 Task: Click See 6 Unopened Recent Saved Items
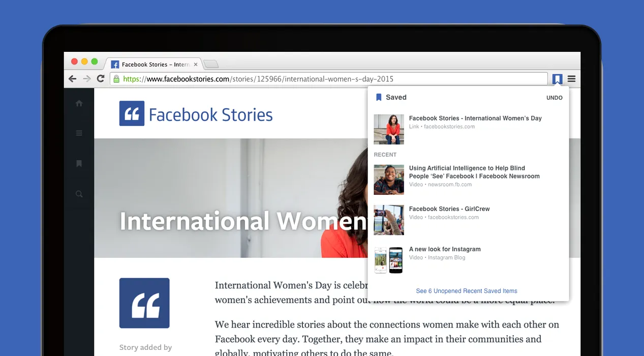tap(467, 291)
